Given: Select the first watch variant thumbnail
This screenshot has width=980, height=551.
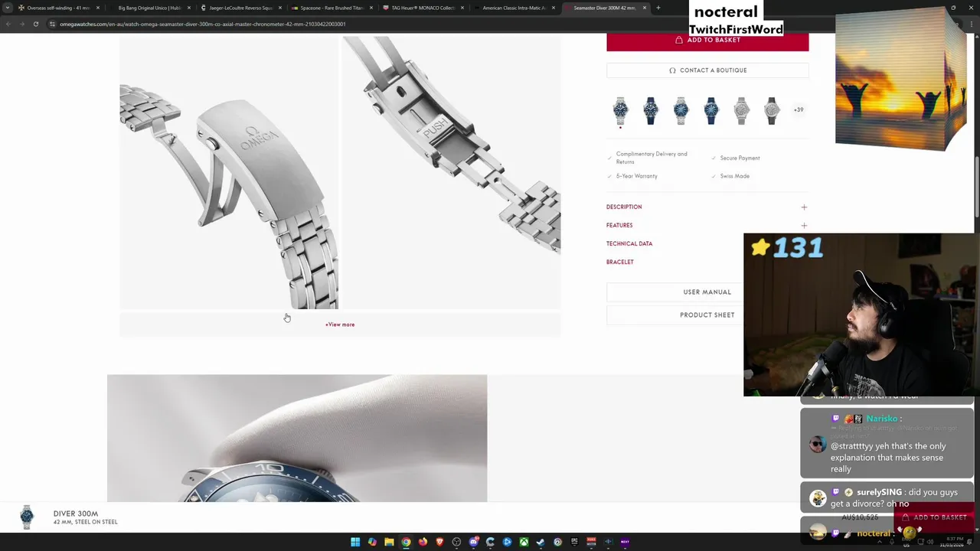Looking at the screenshot, I should coord(620,110).
